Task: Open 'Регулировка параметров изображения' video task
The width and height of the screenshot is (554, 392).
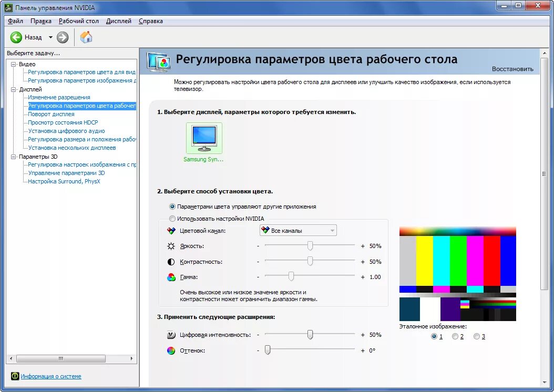Action: click(82, 80)
